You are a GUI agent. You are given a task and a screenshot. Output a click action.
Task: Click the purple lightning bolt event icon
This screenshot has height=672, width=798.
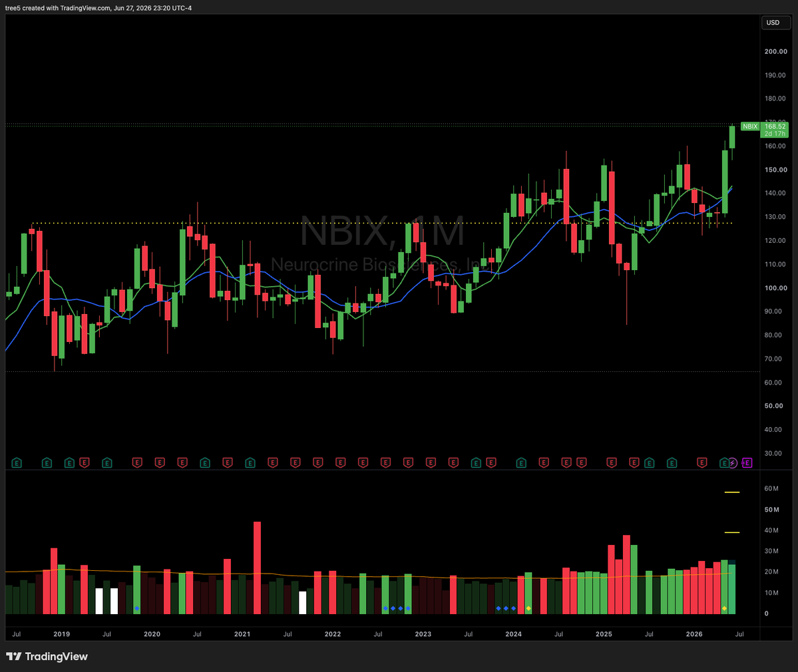pyautogui.click(x=733, y=463)
